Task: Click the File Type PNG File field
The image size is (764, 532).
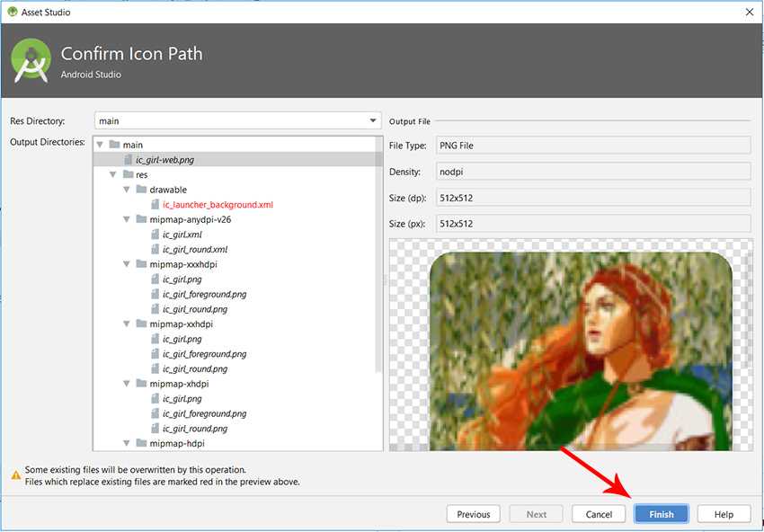Action: pos(592,146)
